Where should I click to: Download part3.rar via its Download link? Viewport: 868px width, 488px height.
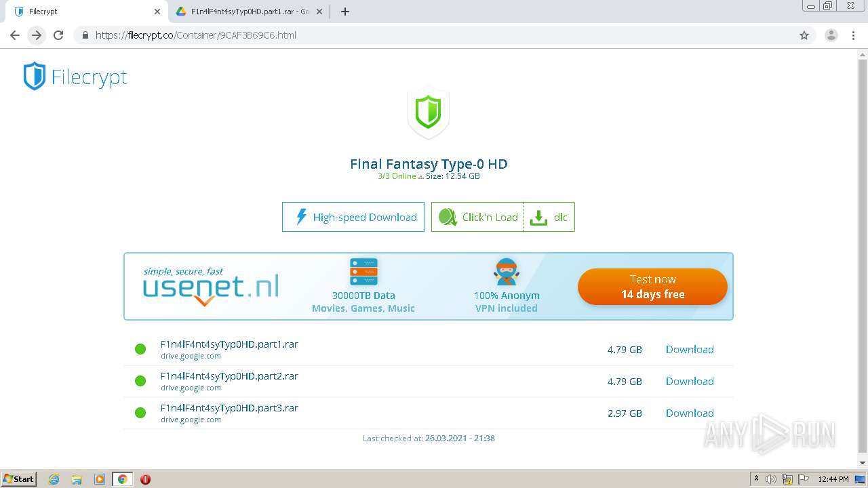pos(690,413)
